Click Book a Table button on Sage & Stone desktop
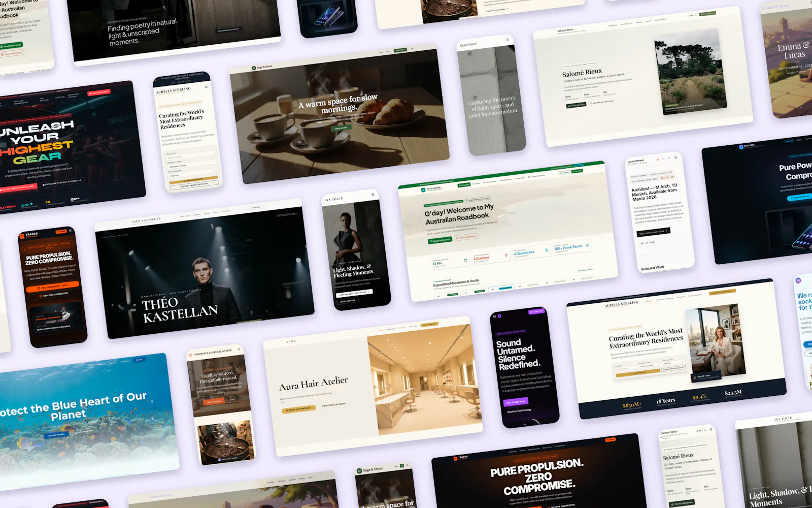Viewport: 812px width, 508px height. (x=341, y=128)
